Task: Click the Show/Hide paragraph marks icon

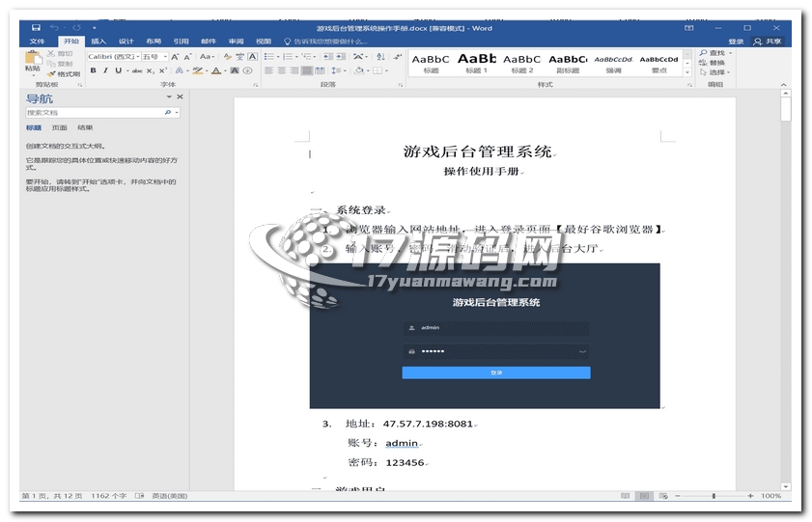Action: 398,56
